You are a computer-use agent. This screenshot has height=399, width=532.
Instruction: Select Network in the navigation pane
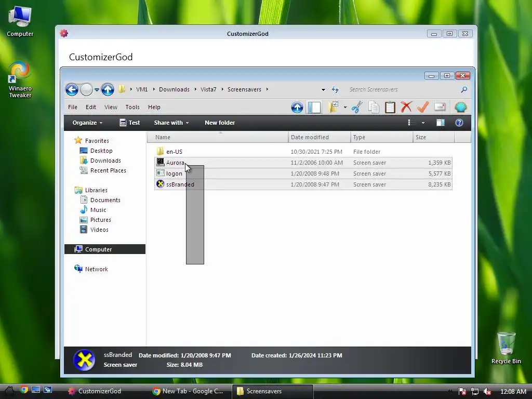pyautogui.click(x=91, y=269)
